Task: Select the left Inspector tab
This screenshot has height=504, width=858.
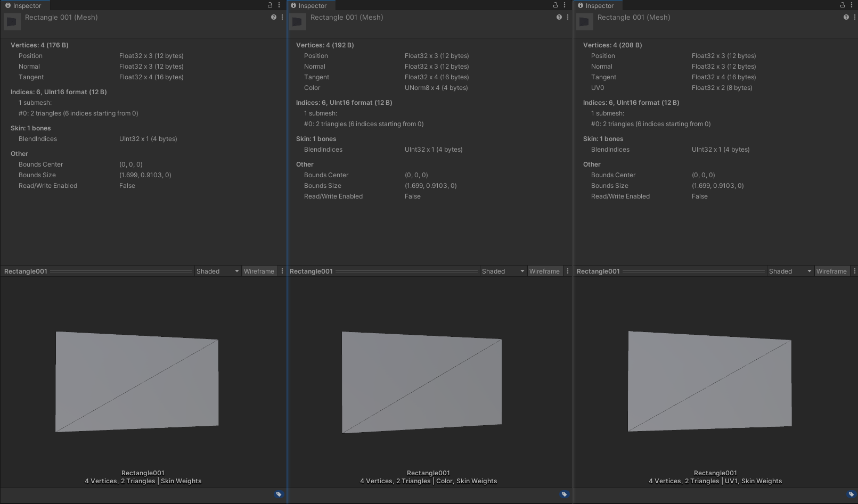Action: [24, 5]
